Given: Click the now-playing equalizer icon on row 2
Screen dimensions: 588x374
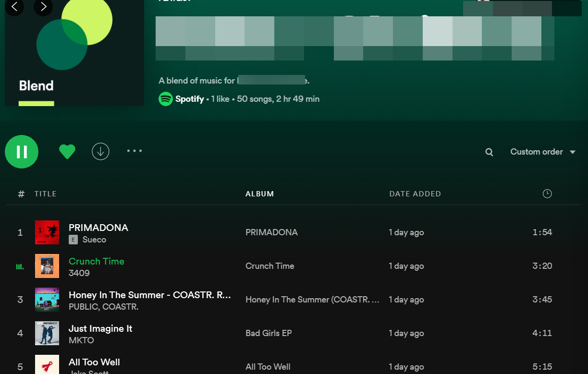Looking at the screenshot, I should point(20,266).
